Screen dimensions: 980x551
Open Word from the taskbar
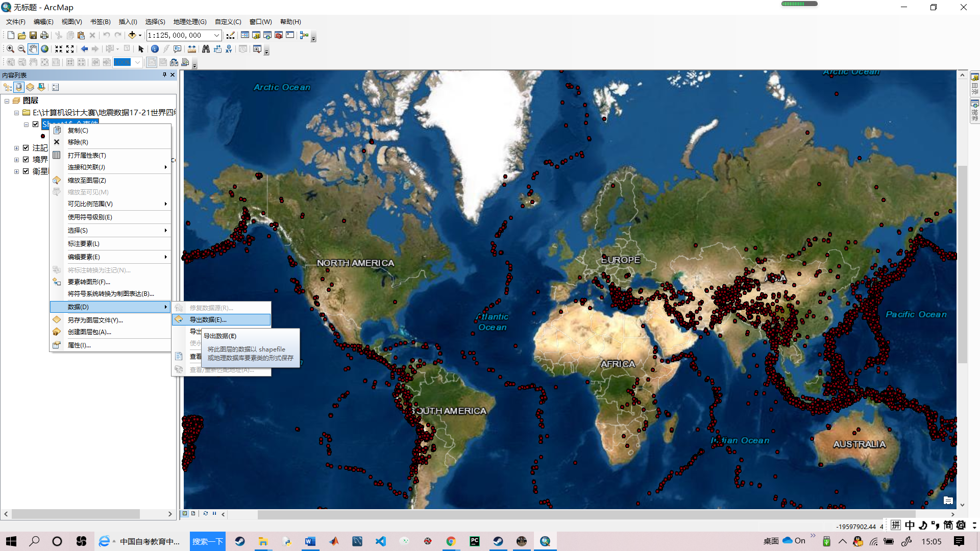[310, 541]
